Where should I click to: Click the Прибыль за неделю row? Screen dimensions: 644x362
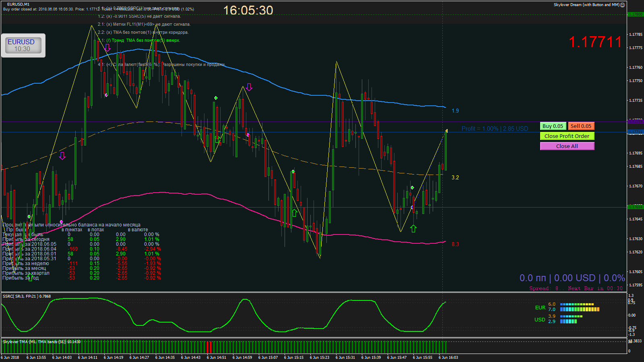[82, 263]
